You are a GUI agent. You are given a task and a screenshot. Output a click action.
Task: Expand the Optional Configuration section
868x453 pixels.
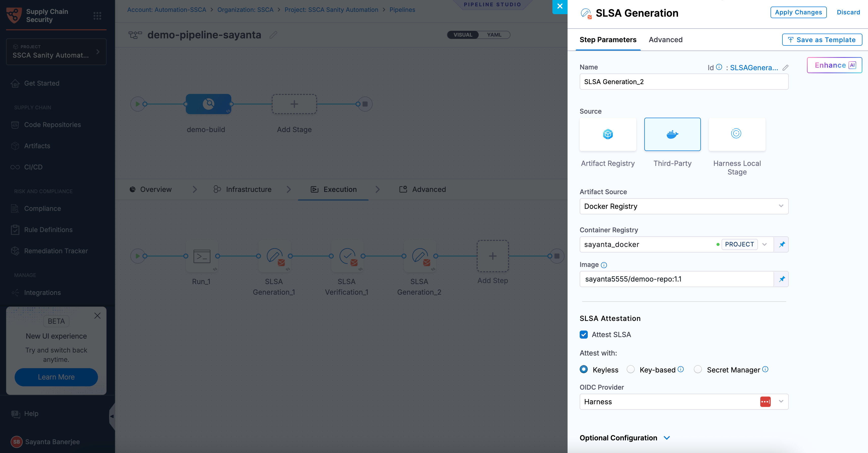(625, 438)
